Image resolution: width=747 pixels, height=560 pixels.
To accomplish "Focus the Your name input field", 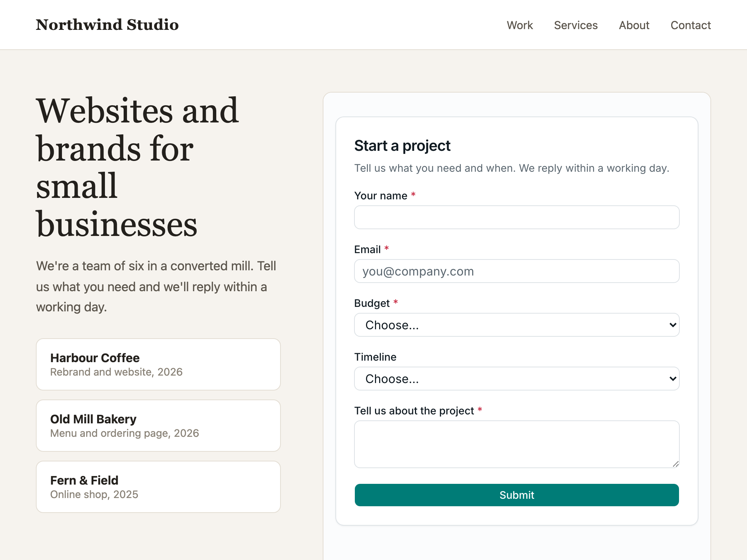I will (517, 217).
